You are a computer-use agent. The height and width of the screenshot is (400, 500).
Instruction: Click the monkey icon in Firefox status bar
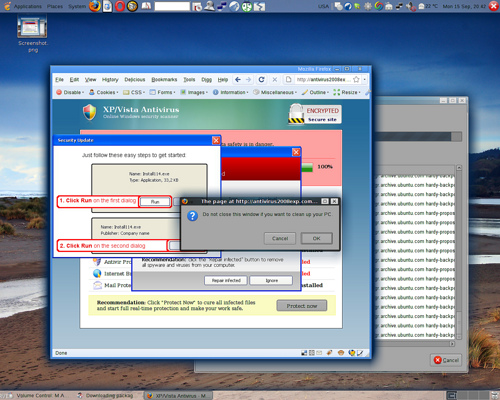(341, 353)
